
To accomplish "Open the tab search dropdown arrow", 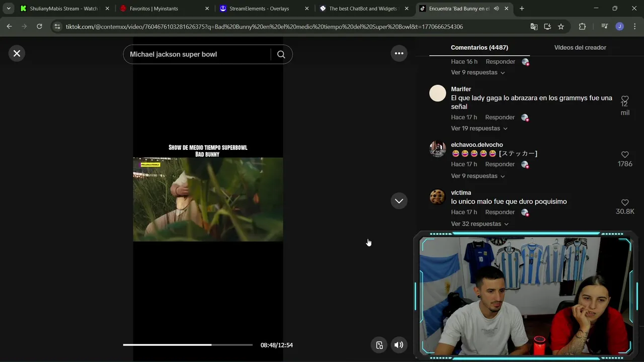I will 9,9.
